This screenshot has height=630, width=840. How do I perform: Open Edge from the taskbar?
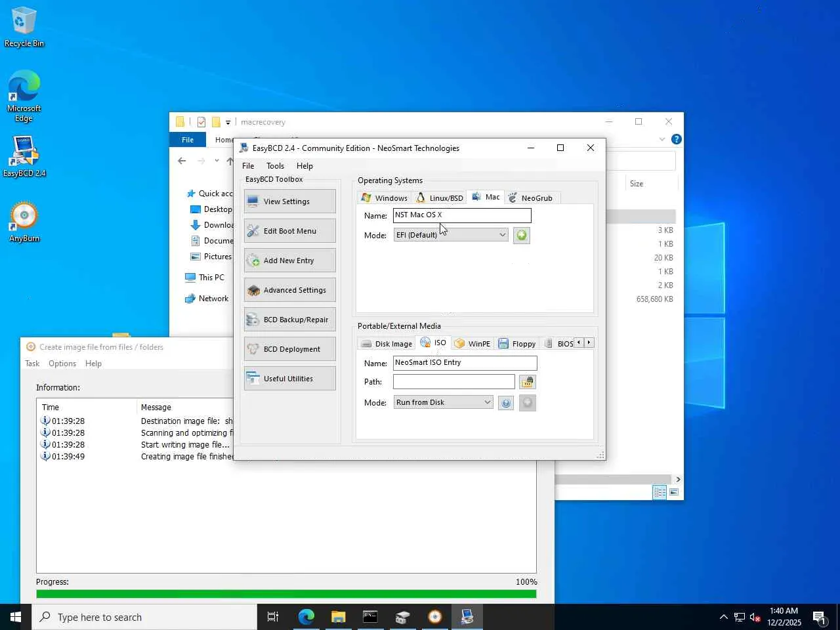pos(306,617)
